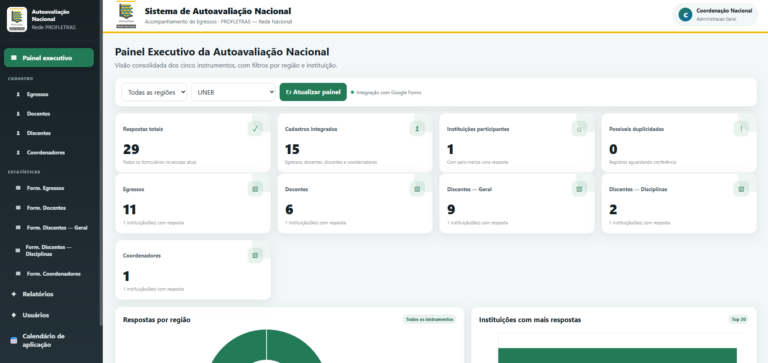Click the person icon beside Egressos

(x=18, y=94)
